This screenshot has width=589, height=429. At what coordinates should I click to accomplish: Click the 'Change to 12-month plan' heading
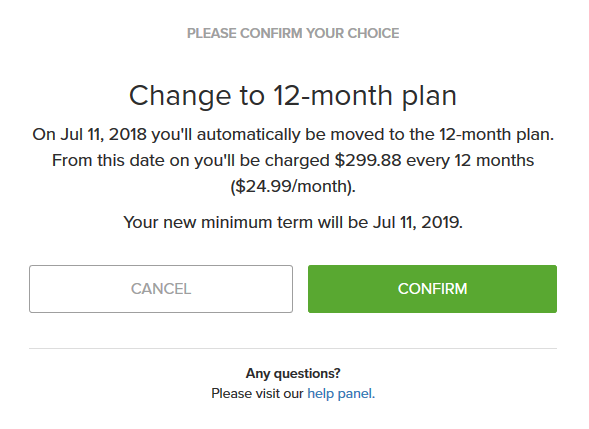(x=293, y=96)
